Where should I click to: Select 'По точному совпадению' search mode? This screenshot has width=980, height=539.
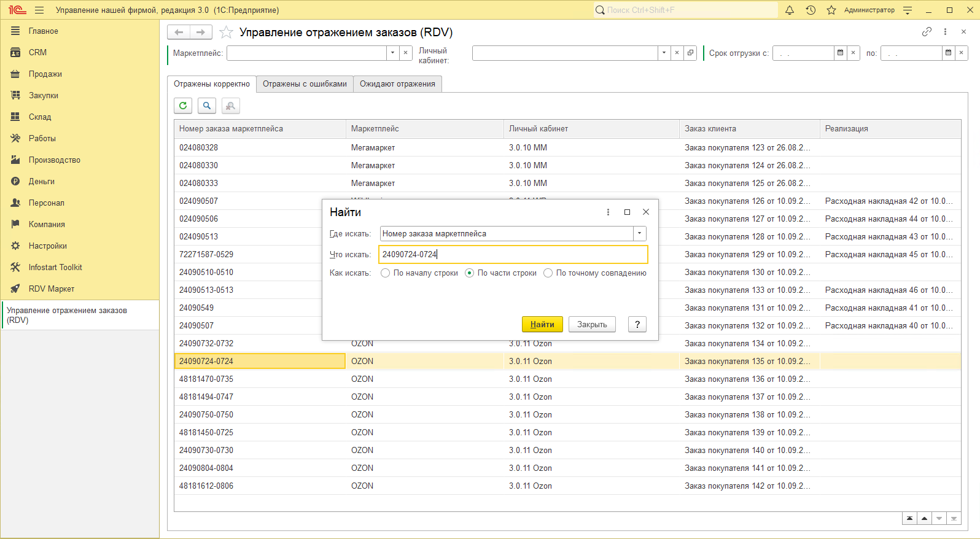(x=548, y=273)
